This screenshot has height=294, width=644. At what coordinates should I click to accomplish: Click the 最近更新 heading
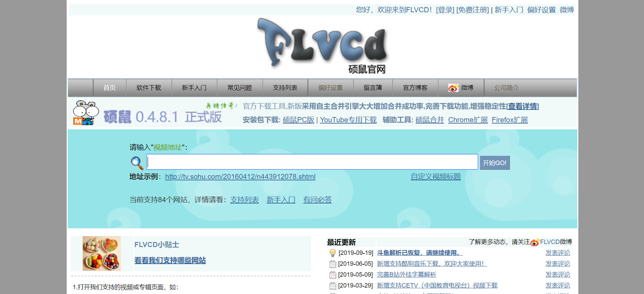[x=341, y=242]
